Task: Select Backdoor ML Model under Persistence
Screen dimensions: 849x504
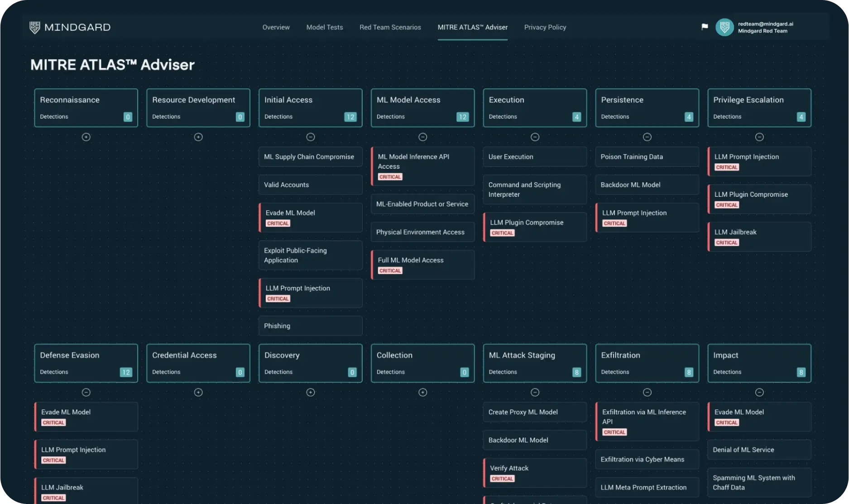Action: coord(647,185)
